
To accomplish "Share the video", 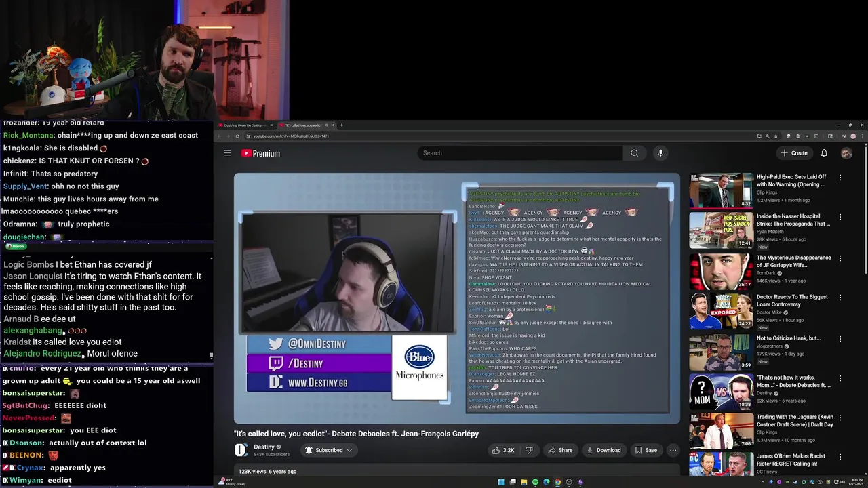I will 560,450.
